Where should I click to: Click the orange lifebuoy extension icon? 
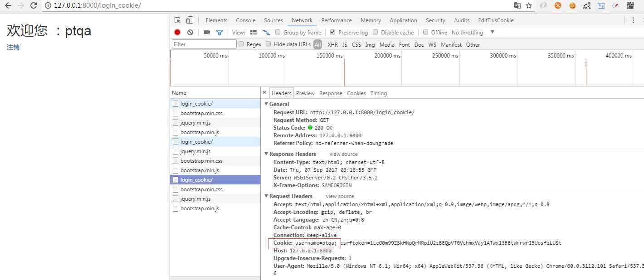pos(558,5)
